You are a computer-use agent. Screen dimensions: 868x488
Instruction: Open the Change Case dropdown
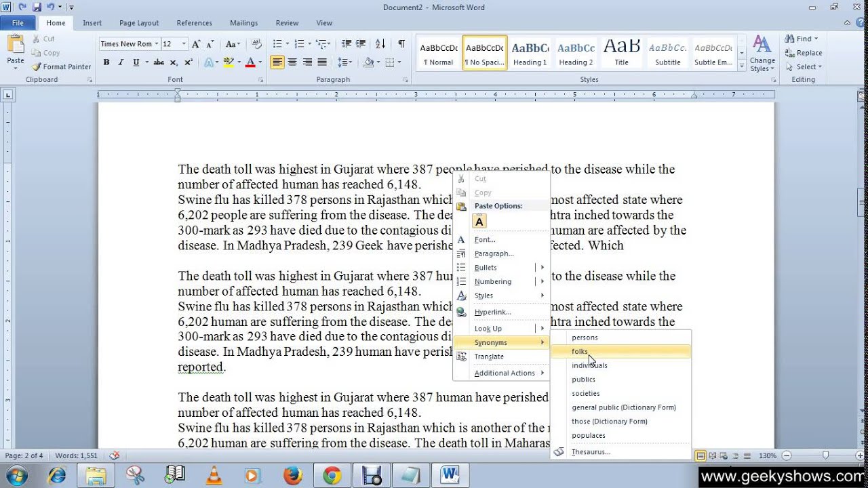233,44
